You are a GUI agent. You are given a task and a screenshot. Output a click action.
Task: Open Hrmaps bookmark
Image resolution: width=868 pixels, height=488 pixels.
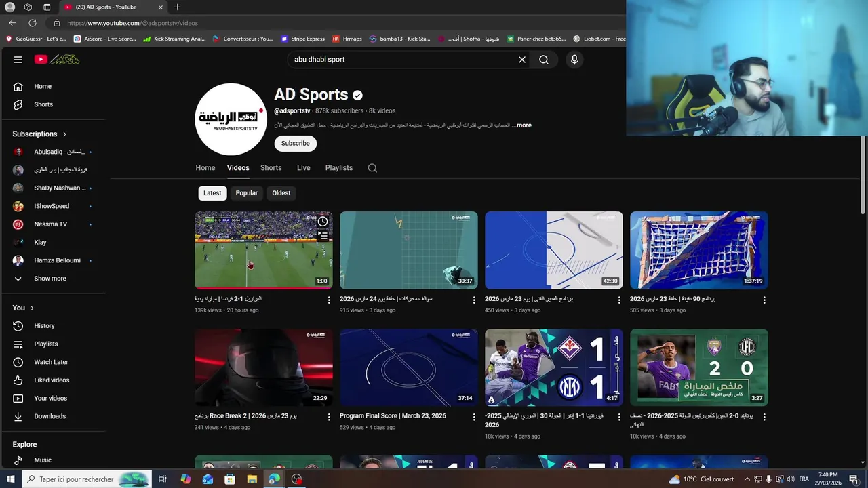(347, 39)
